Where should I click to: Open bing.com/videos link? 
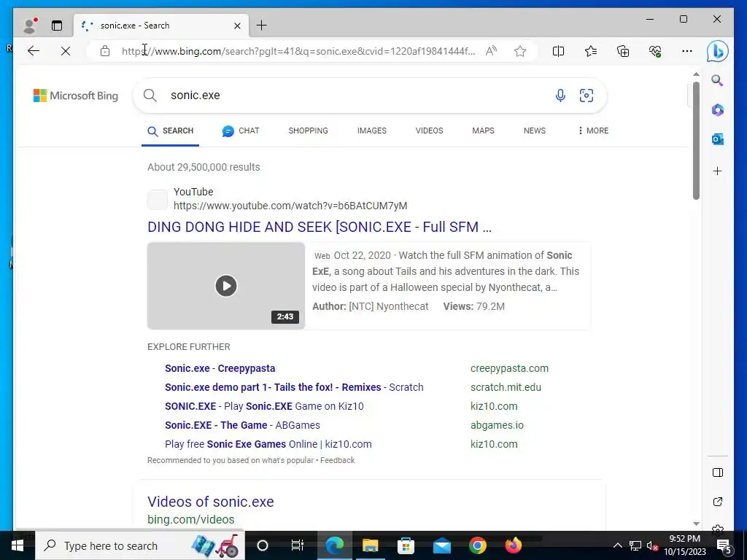(x=190, y=519)
